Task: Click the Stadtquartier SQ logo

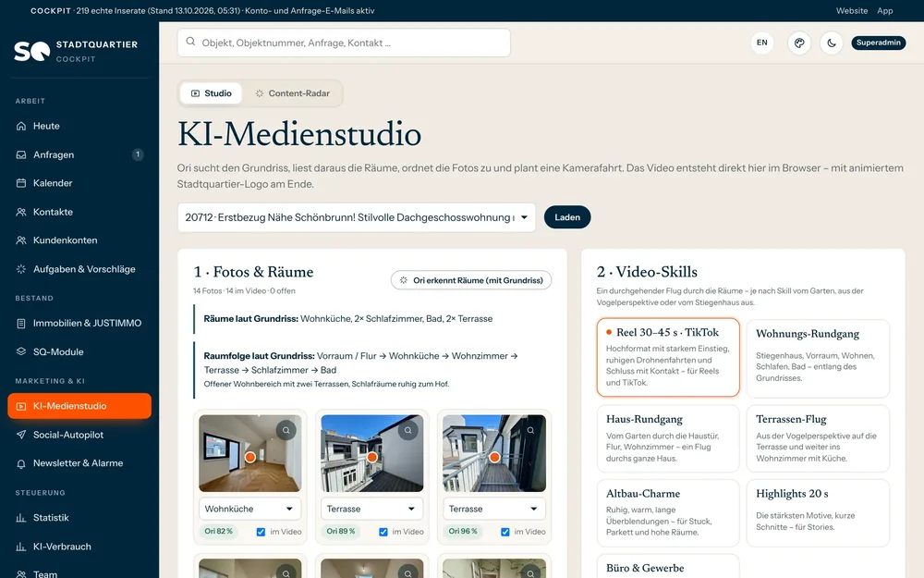Action: tap(31, 51)
